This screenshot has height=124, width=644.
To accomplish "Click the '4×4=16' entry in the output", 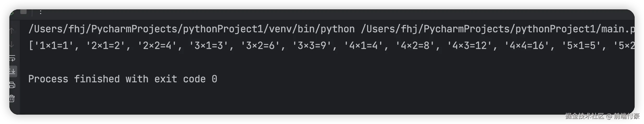I will click(527, 46).
